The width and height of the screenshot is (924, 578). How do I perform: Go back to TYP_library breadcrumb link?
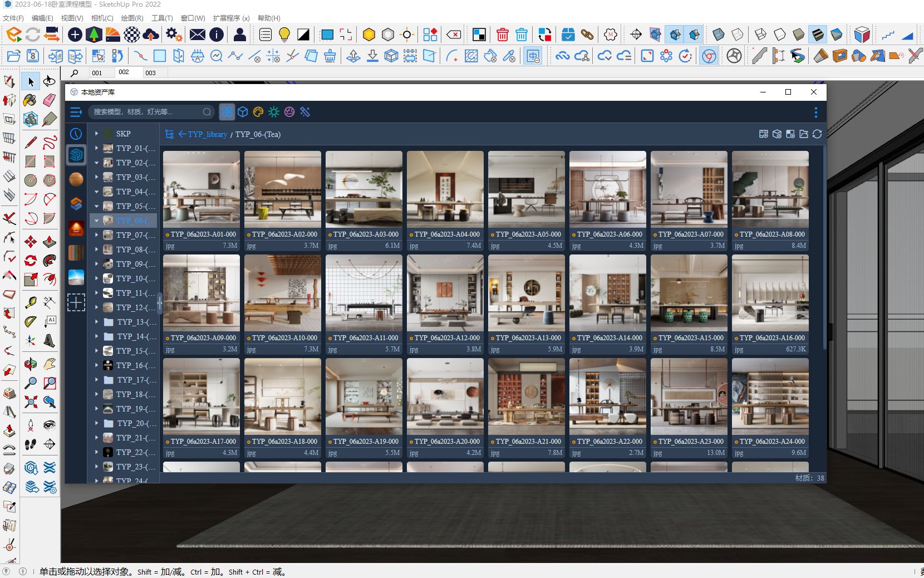pyautogui.click(x=207, y=134)
